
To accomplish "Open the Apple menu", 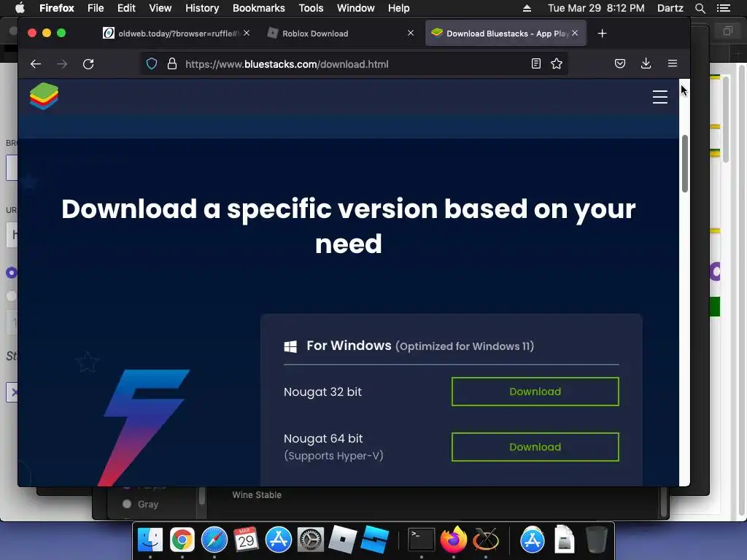I will (20, 8).
